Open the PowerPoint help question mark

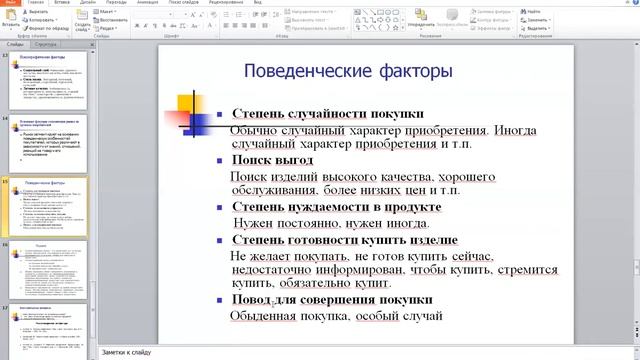click(x=636, y=2)
